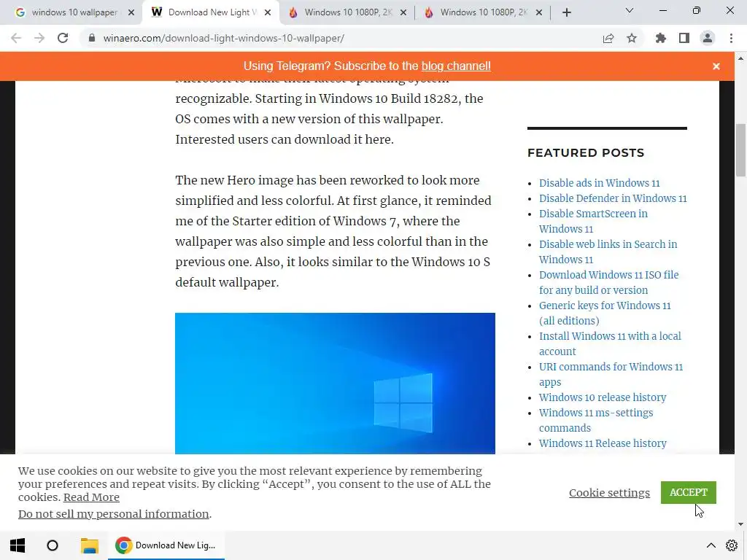
Task: Click the browser forward arrow
Action: point(39,38)
